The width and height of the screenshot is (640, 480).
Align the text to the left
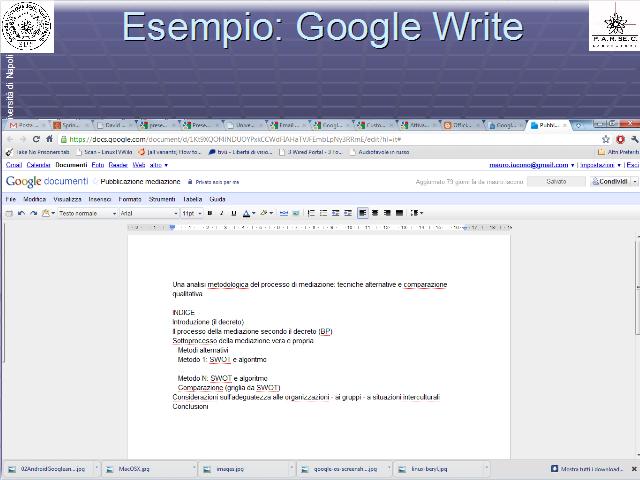click(362, 213)
